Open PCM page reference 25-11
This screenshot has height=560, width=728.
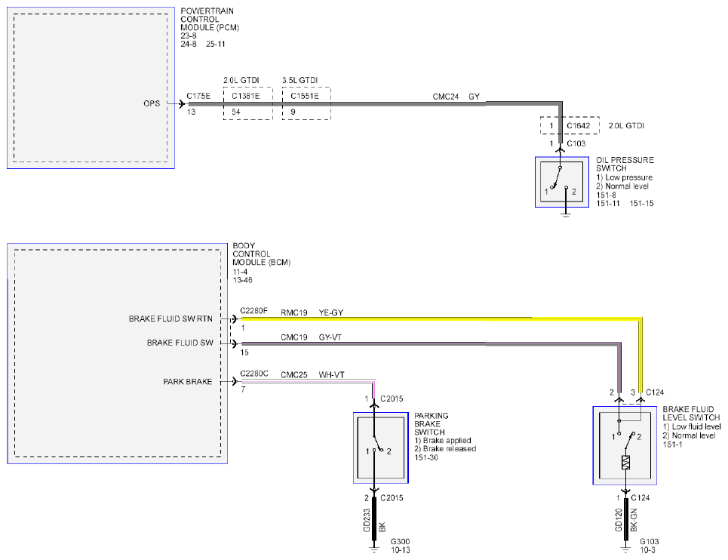point(216,44)
